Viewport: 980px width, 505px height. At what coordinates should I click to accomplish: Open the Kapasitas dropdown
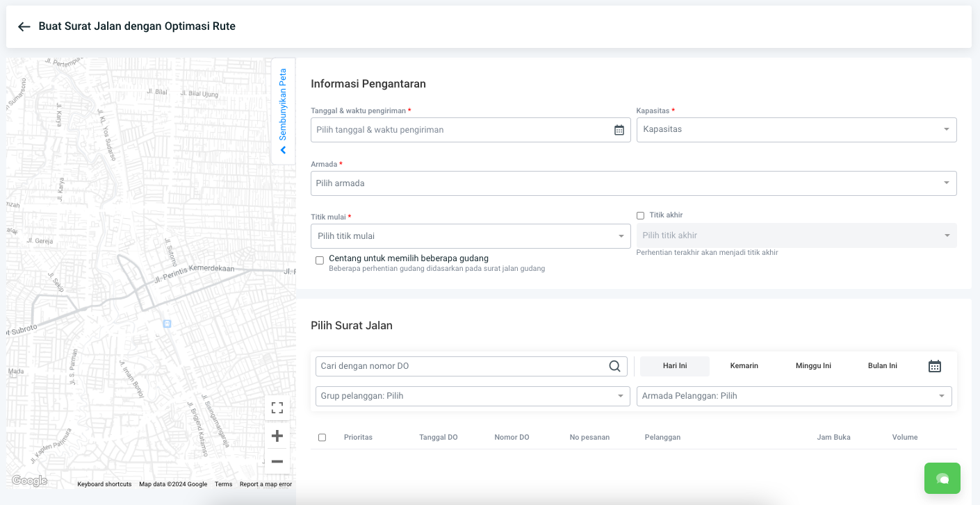click(796, 130)
